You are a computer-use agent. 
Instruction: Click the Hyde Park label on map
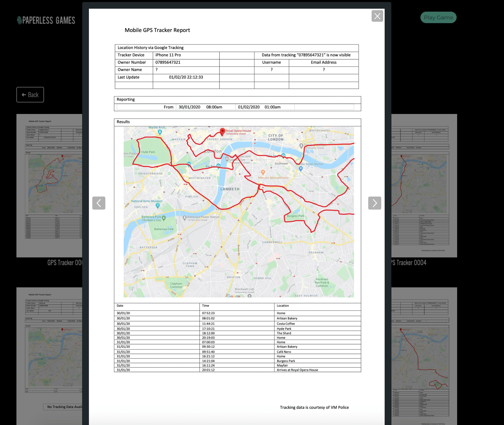click(148, 152)
